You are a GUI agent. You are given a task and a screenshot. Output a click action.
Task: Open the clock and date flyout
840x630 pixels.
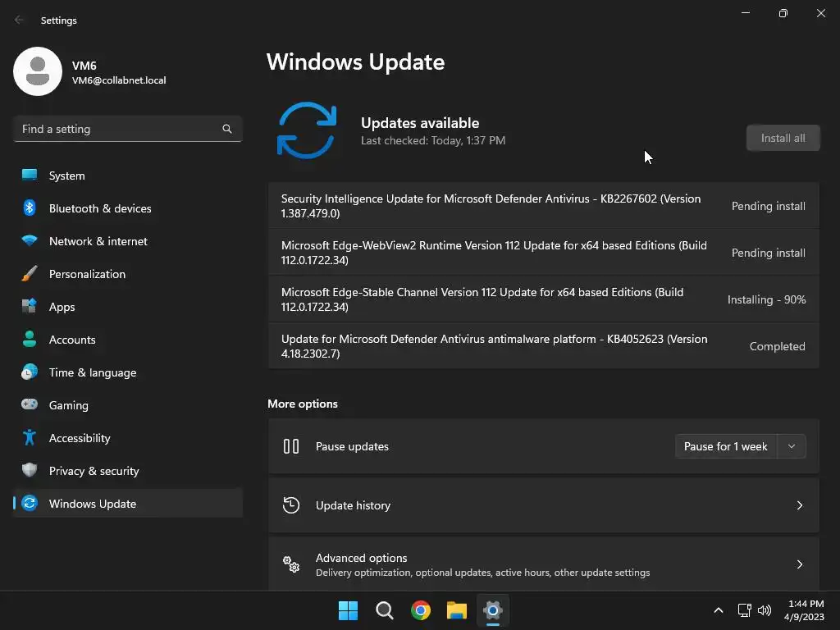coord(804,610)
